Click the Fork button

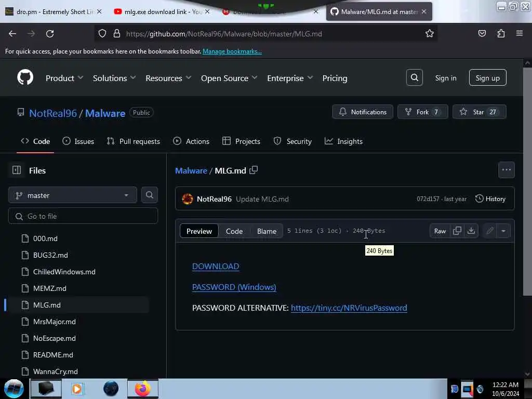(x=423, y=112)
